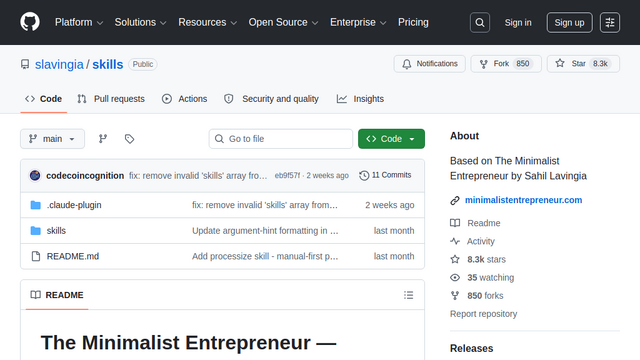The width and height of the screenshot is (640, 360).
Task: Click .claude-plugin row commit message
Action: (x=265, y=205)
